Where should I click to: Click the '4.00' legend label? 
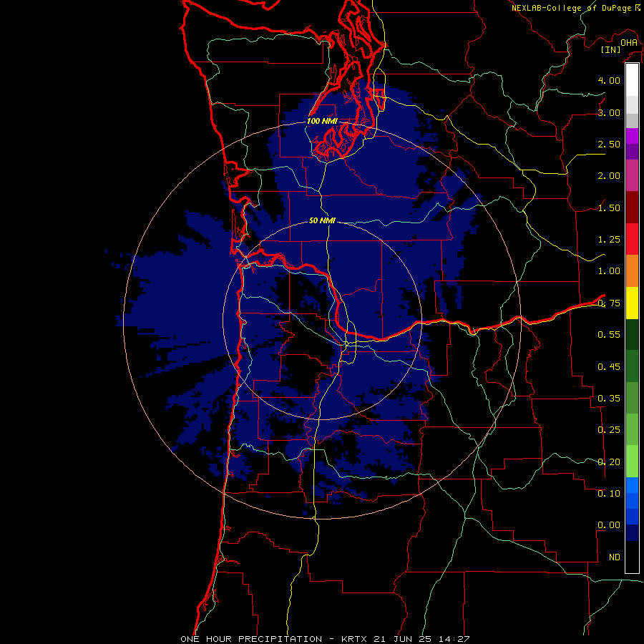pyautogui.click(x=609, y=80)
